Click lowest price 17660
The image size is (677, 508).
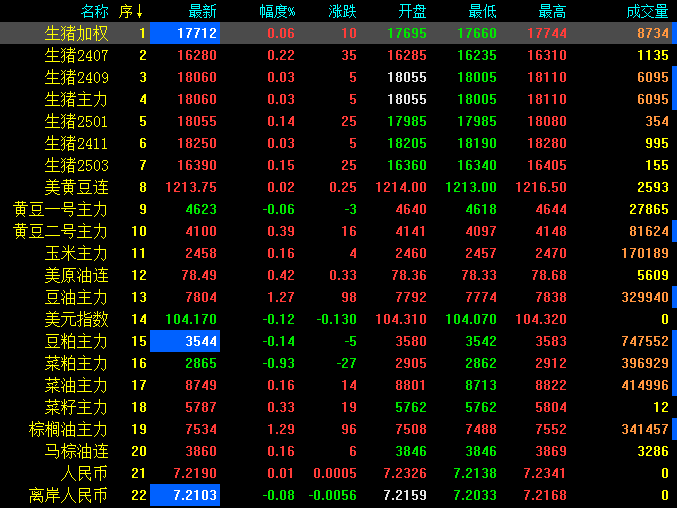(477, 33)
